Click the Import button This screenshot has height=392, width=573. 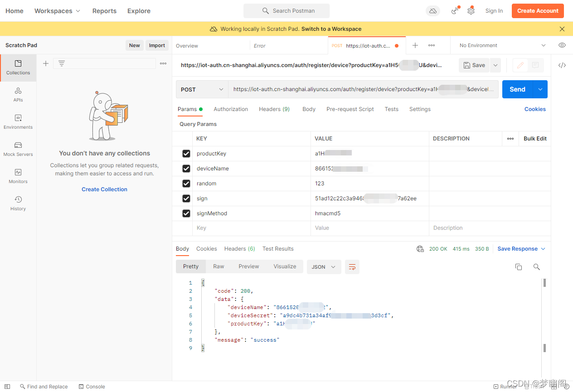(157, 45)
